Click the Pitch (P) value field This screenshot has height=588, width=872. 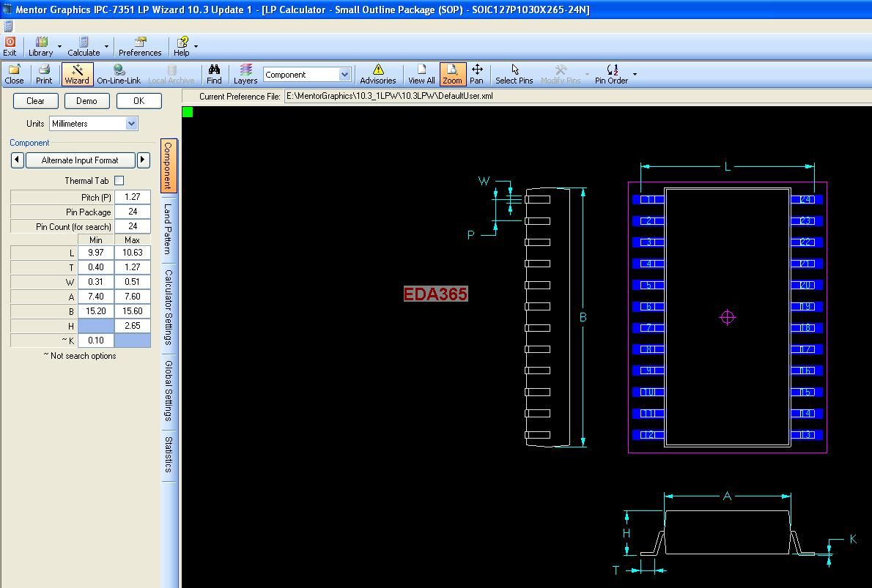(x=133, y=197)
